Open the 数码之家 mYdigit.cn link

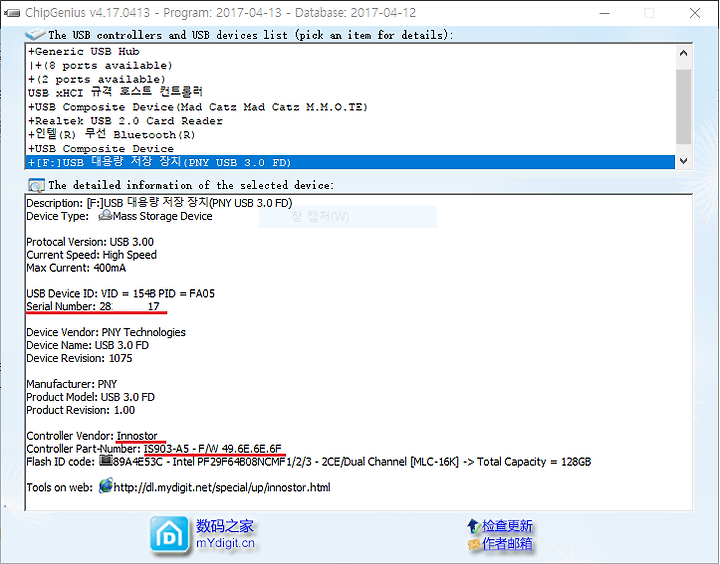click(x=225, y=534)
